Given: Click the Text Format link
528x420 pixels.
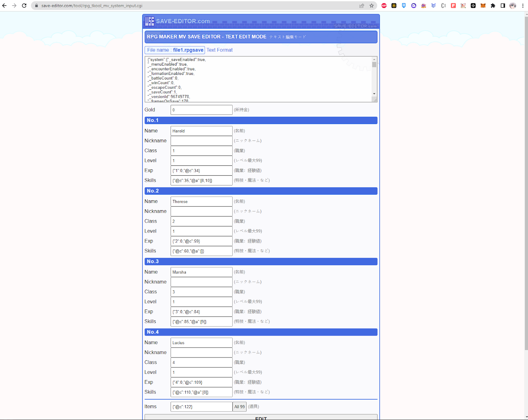Looking at the screenshot, I should (x=219, y=50).
